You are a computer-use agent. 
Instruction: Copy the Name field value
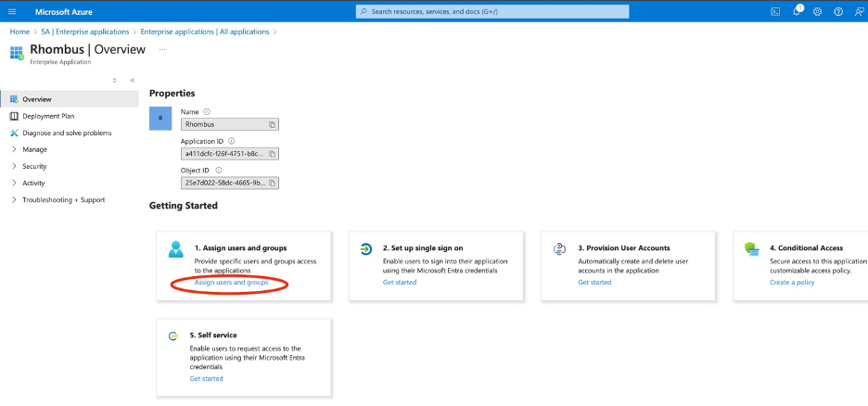pyautogui.click(x=272, y=124)
